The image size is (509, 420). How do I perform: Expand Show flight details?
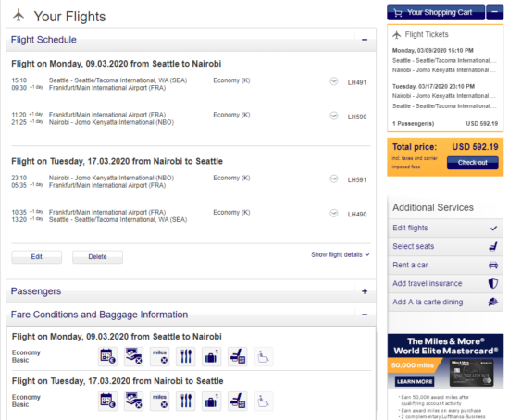pyautogui.click(x=341, y=254)
